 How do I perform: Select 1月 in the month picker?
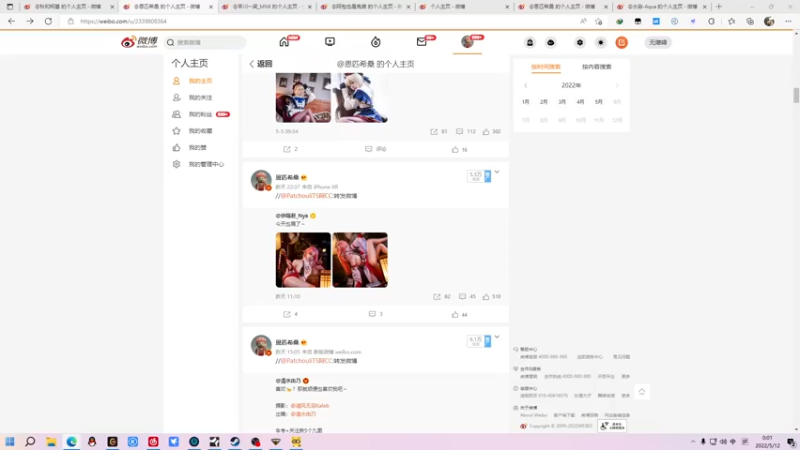pyautogui.click(x=526, y=102)
